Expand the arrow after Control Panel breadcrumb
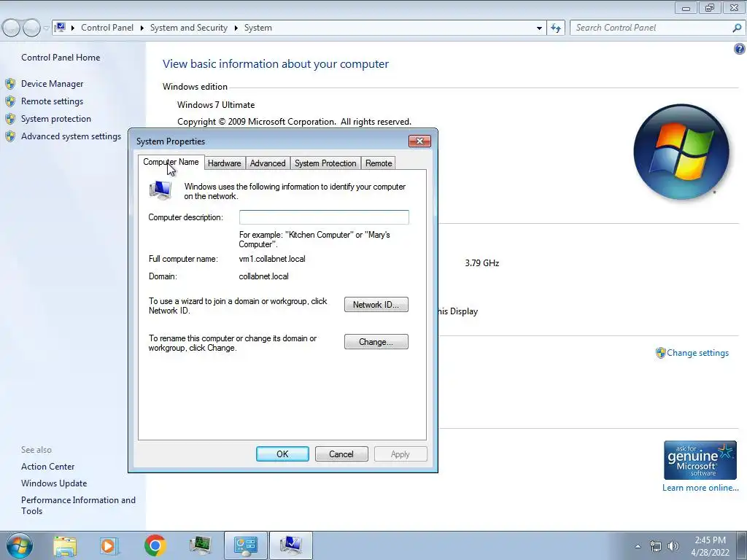The width and height of the screenshot is (747, 560). (142, 28)
